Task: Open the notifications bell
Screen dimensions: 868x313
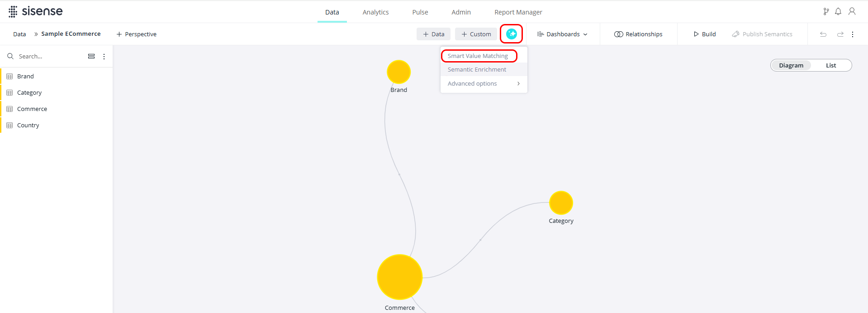Action: (838, 12)
